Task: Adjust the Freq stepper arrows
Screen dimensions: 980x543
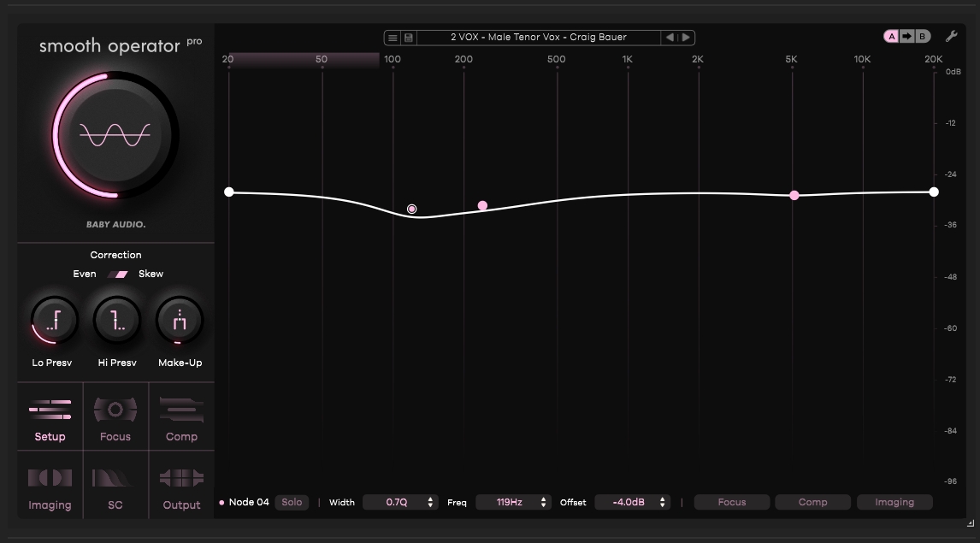Action: point(543,503)
